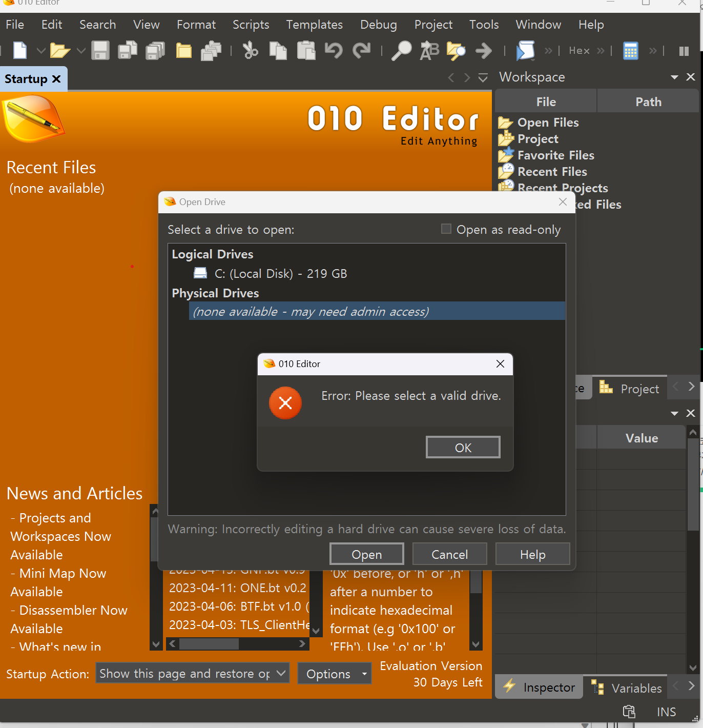Click the Redo arrow icon

362,50
